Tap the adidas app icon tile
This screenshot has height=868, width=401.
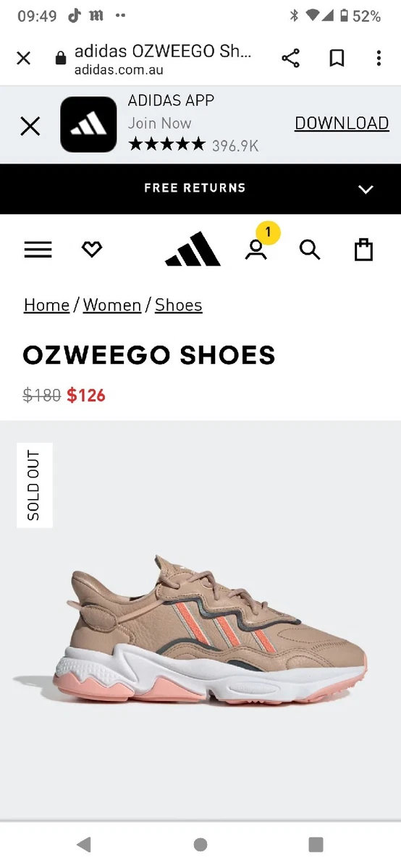pyautogui.click(x=88, y=124)
